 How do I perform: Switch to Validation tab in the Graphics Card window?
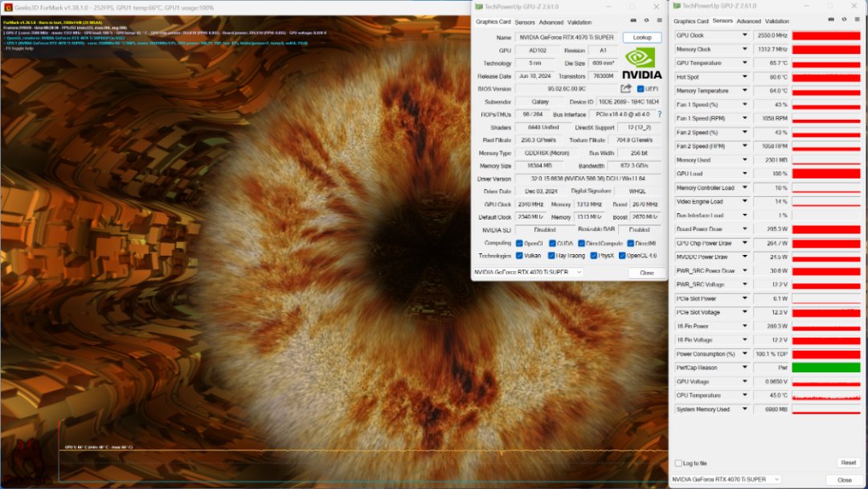tap(579, 23)
